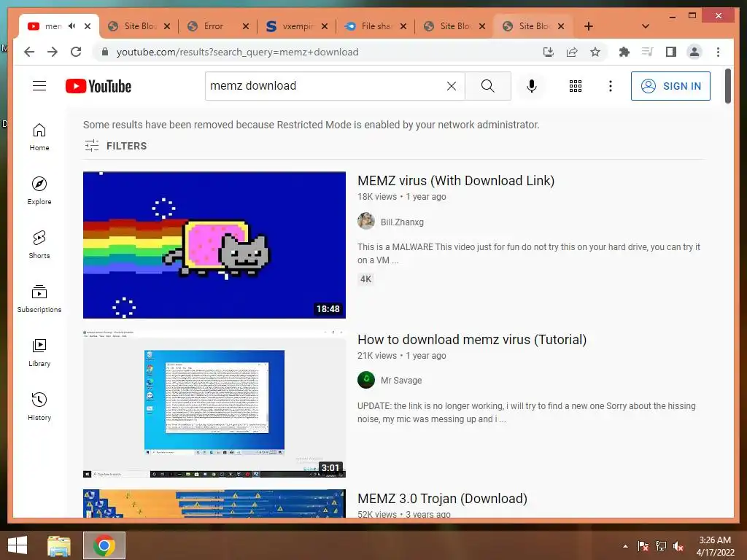The width and height of the screenshot is (747, 560).
Task: Close the Error tab
Action: (x=245, y=26)
